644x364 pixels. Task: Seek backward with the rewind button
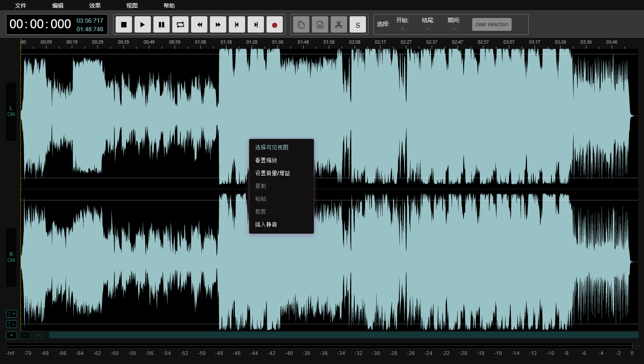coord(199,24)
